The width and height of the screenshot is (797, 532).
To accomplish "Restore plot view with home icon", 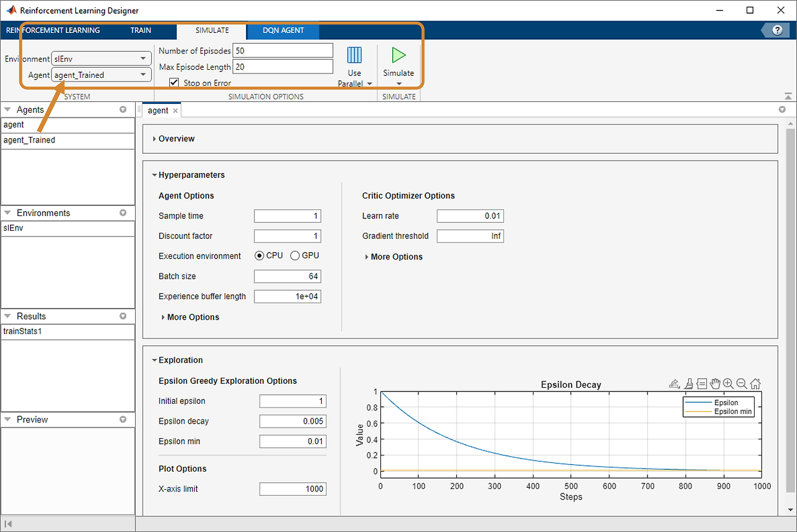I will tap(755, 384).
